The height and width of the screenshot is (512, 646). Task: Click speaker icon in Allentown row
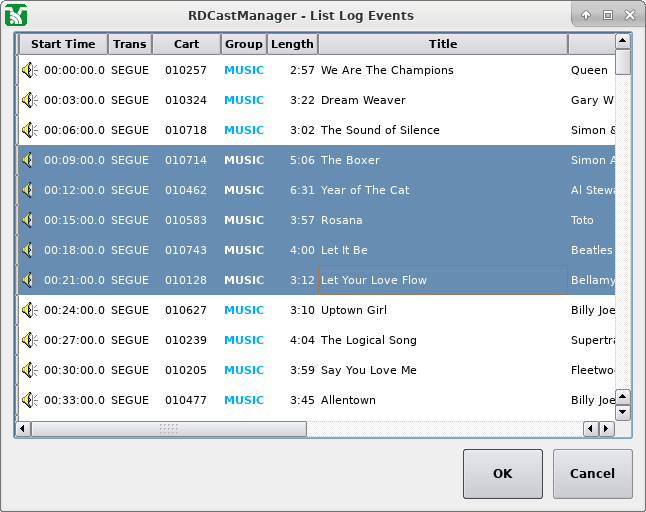point(29,400)
